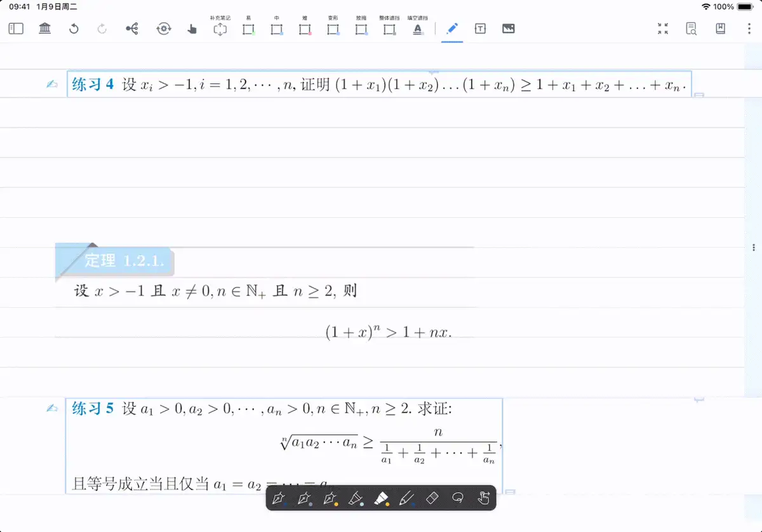Image resolution: width=762 pixels, height=532 pixels.
Task: Select the fountain pen with orange dot
Action: [x=330, y=498]
